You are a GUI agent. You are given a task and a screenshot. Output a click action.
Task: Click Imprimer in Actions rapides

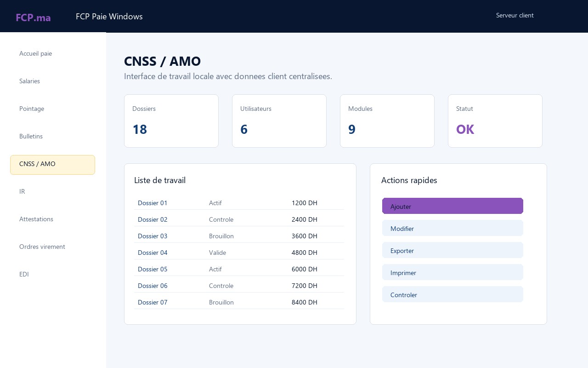pyautogui.click(x=452, y=272)
